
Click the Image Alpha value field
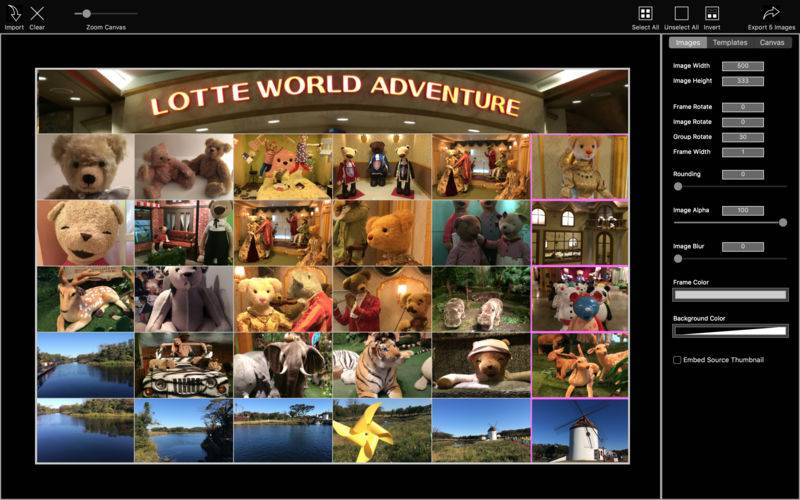click(x=743, y=210)
